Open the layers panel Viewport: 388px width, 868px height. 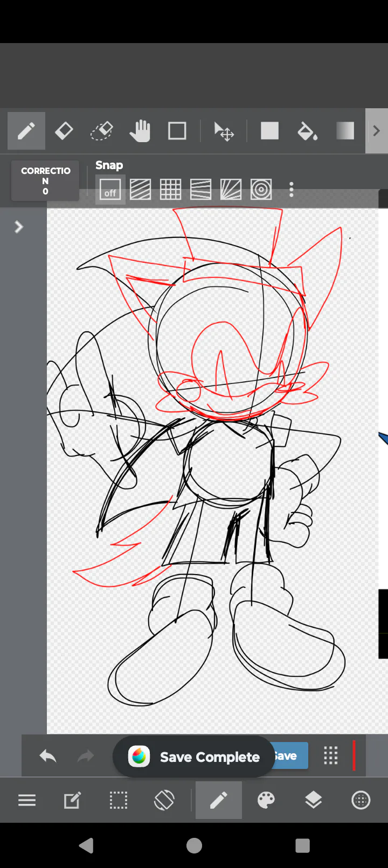coord(313,801)
